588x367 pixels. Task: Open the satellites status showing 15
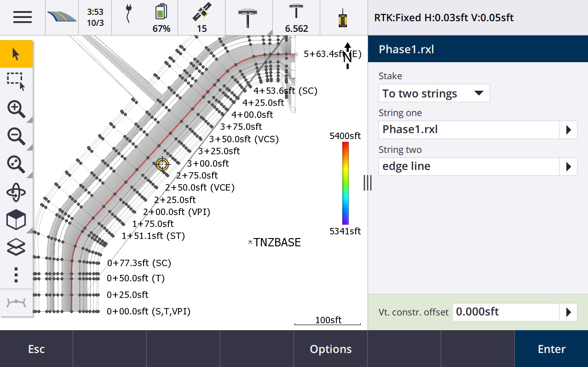click(202, 17)
